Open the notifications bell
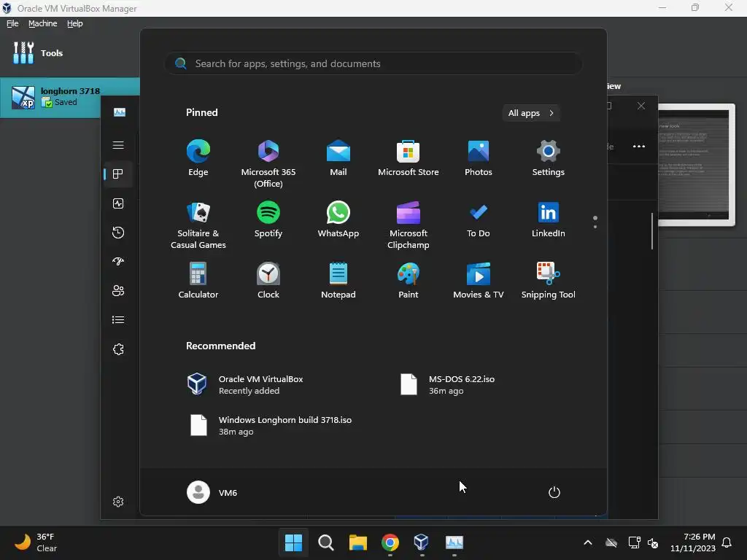The image size is (747, 560). click(x=727, y=542)
